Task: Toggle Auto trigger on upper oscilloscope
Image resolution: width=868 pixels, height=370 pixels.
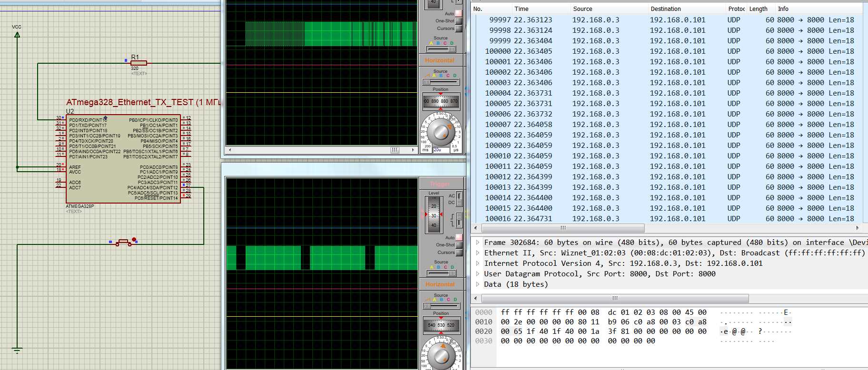Action: 459,13
